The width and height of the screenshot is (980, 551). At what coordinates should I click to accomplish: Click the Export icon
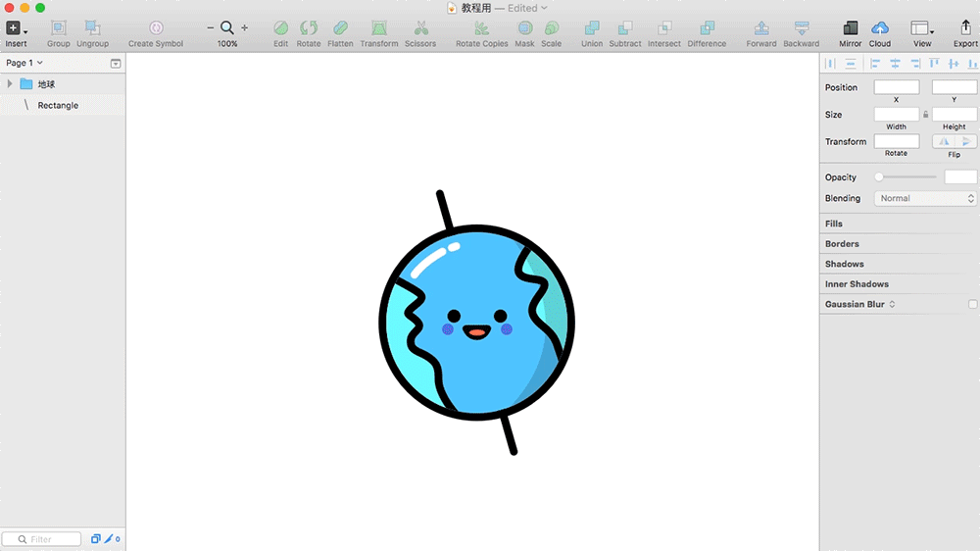click(965, 28)
